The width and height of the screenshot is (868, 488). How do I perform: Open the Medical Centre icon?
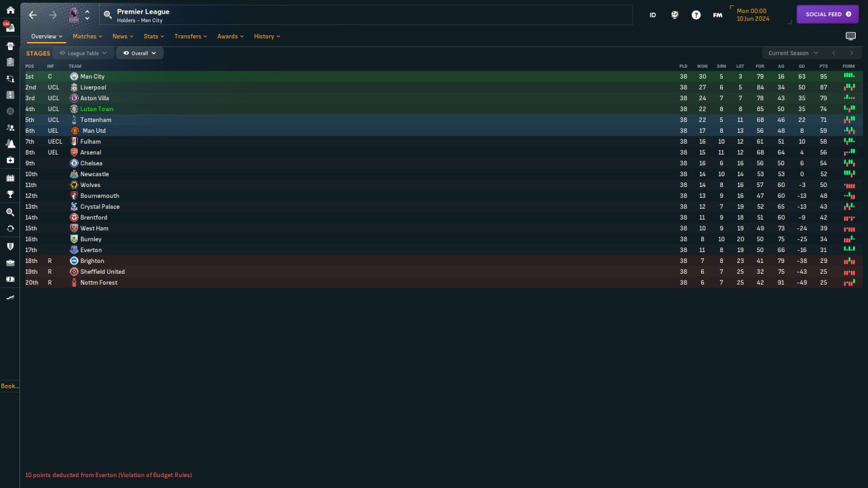[x=10, y=160]
